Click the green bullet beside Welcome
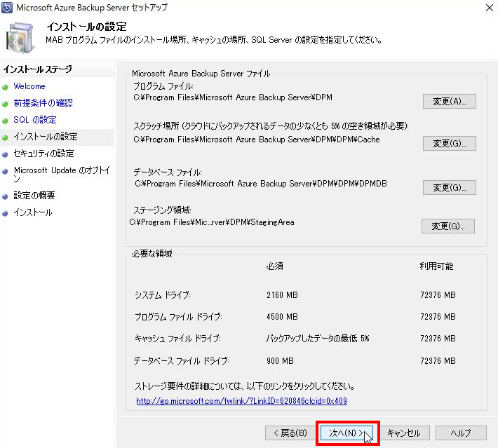The image size is (498, 448). coord(5,88)
